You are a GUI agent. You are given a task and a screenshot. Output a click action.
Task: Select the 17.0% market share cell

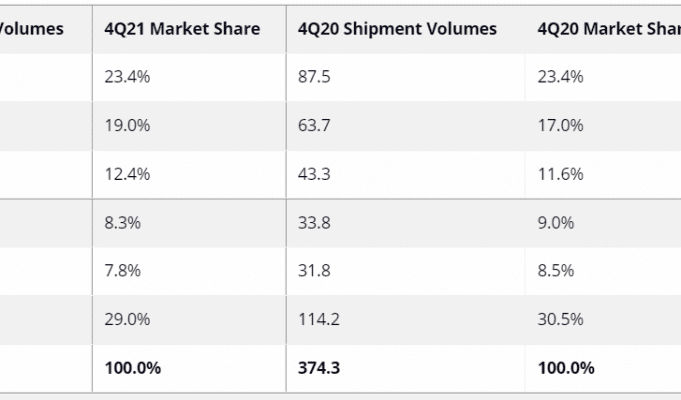560,126
